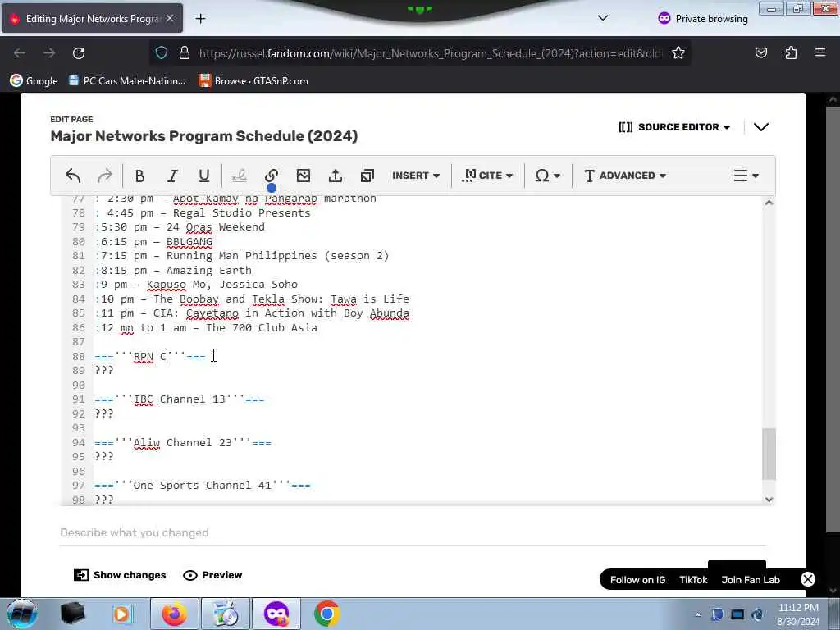This screenshot has height=630, width=840.
Task: Select the Editing Major Networks Program tab
Action: [x=92, y=18]
